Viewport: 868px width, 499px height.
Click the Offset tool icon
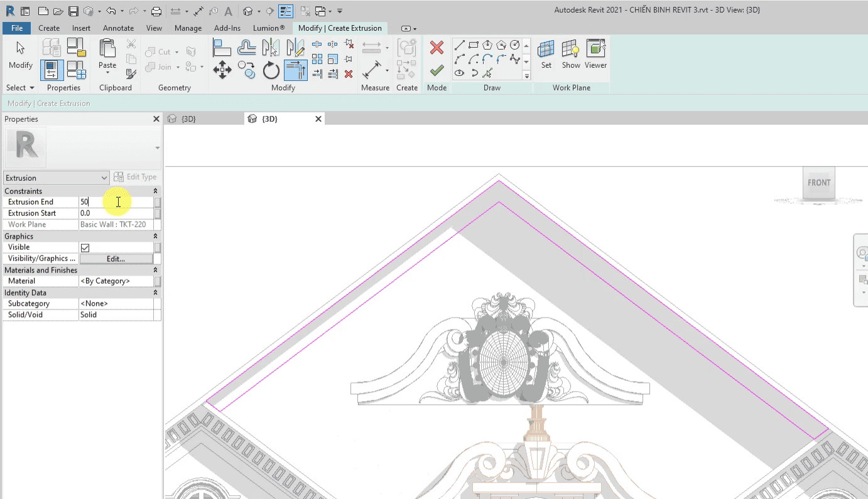pos(246,48)
